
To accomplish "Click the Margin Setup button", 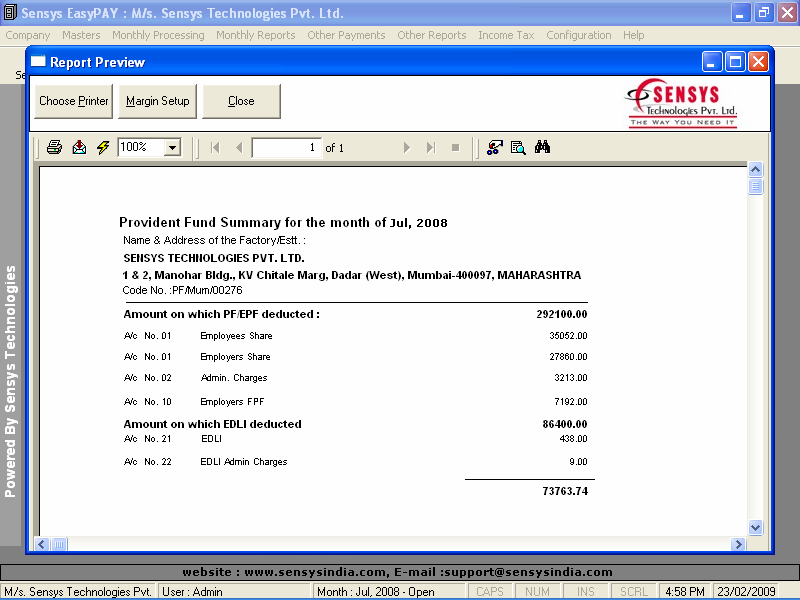I will (157, 102).
